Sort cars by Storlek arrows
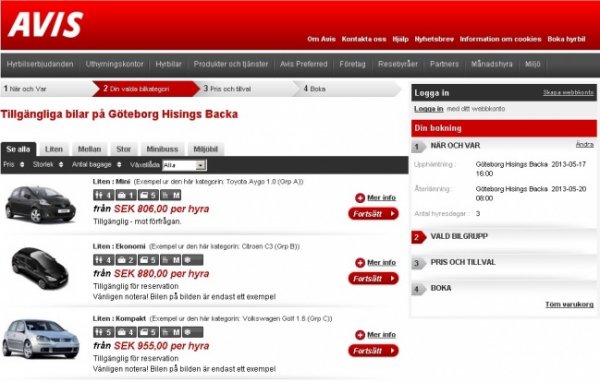The height and width of the screenshot is (382, 600). click(x=61, y=165)
